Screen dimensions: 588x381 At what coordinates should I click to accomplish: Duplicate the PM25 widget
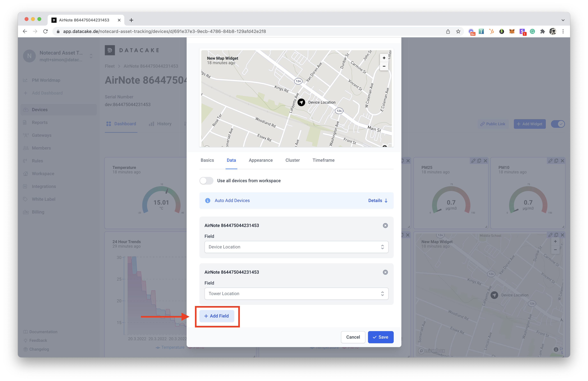479,161
